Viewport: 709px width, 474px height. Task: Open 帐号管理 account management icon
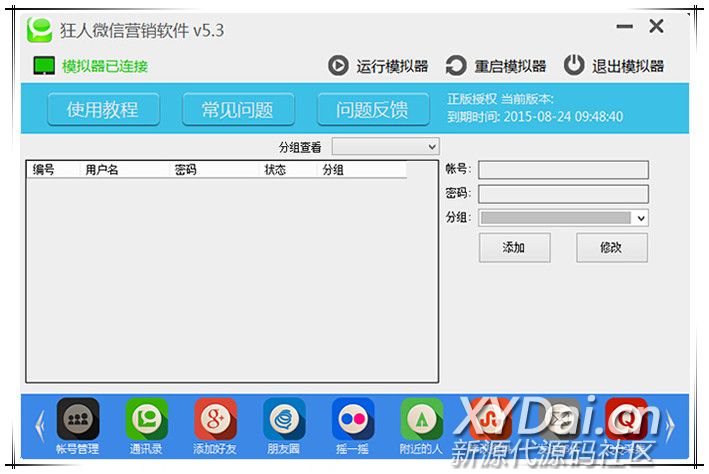(x=78, y=419)
